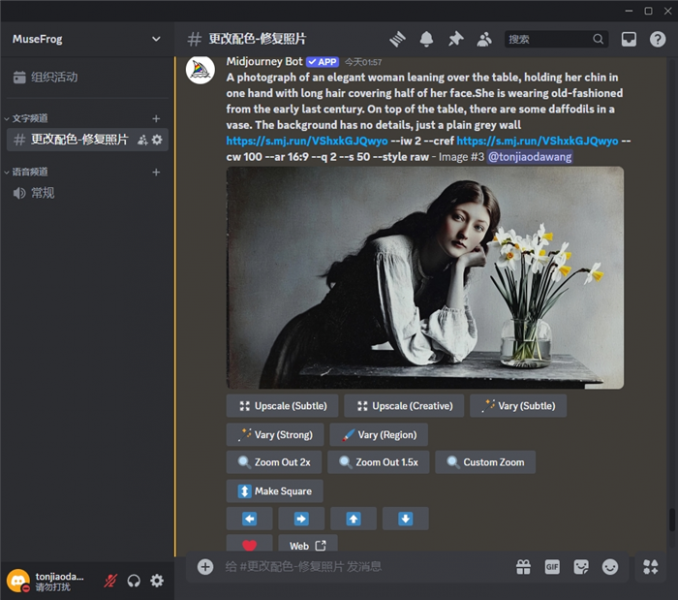Click the 今天01:57 message timestamp
Viewport: 678px width, 600px height.
(363, 62)
